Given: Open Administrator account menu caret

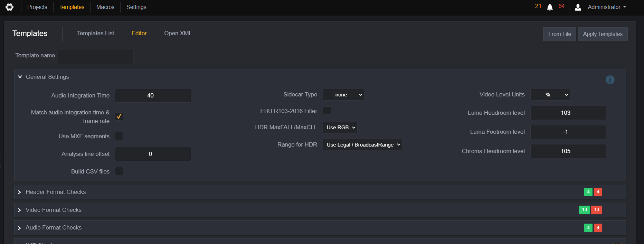Looking at the screenshot, I should [x=625, y=7].
